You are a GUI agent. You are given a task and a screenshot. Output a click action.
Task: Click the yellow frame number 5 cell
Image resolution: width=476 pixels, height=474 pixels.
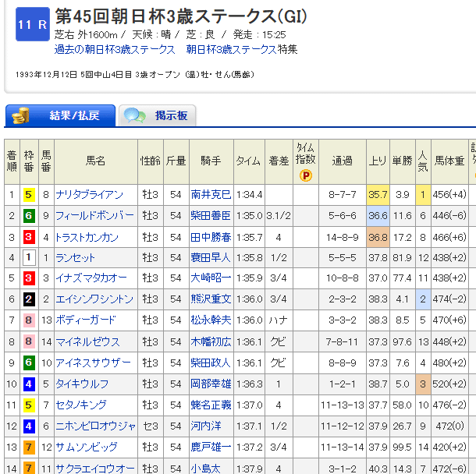click(x=28, y=195)
